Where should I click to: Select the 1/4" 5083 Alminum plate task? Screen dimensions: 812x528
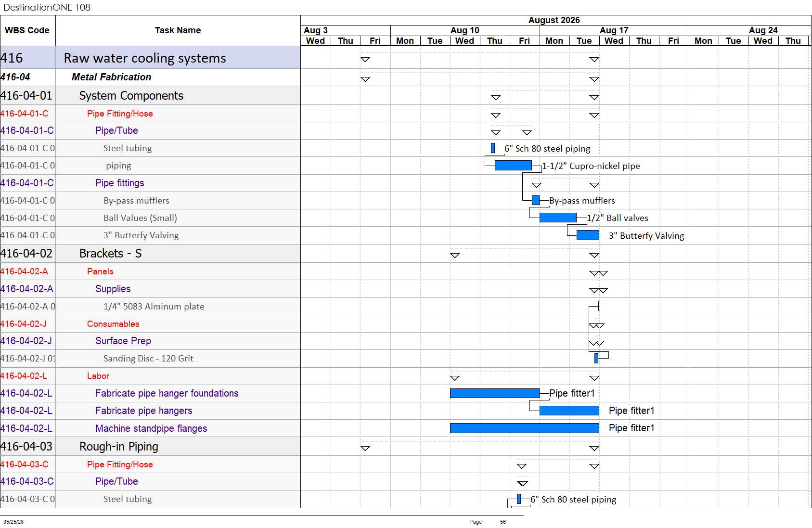154,307
